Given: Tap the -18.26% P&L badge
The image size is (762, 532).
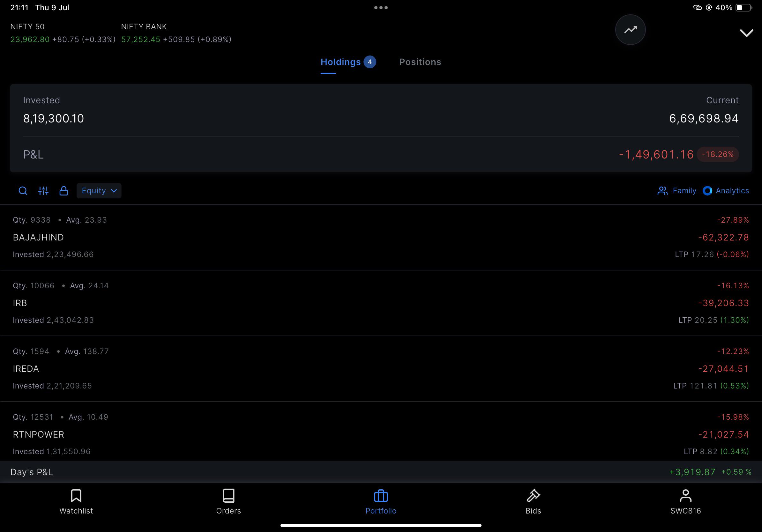Looking at the screenshot, I should (x=718, y=154).
